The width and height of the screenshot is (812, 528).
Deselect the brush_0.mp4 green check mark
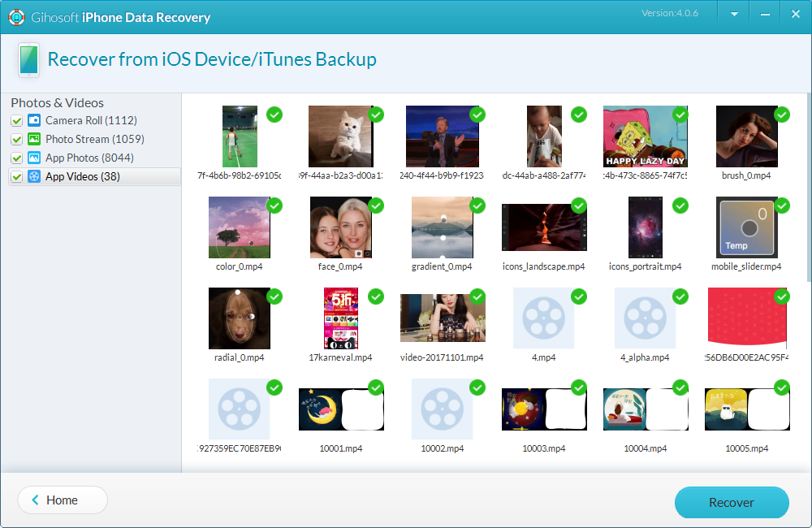781,115
